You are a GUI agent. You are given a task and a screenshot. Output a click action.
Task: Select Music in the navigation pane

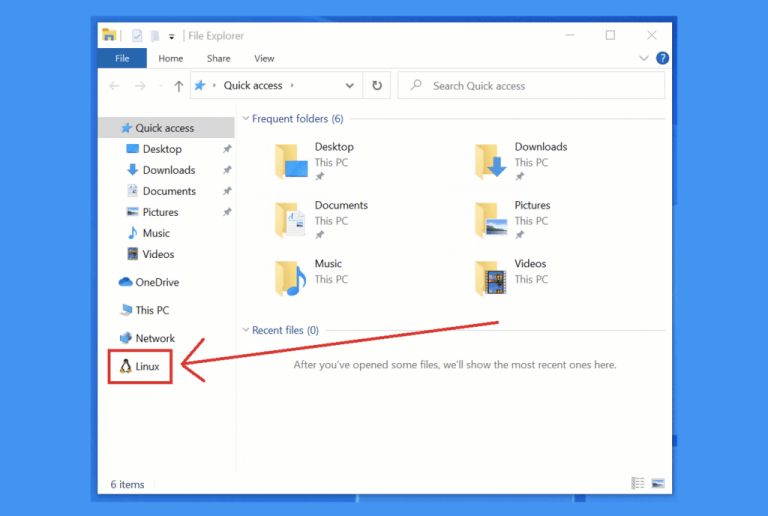tap(156, 233)
